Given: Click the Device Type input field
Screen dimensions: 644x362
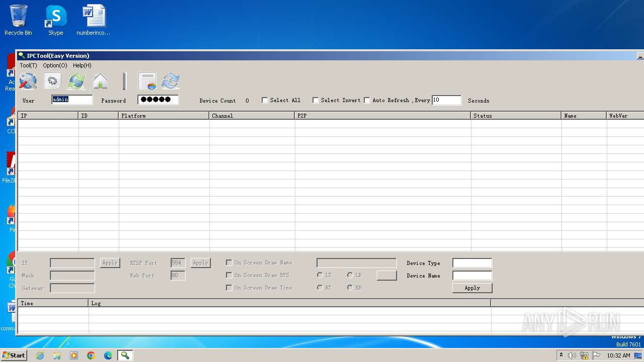Looking at the screenshot, I should pyautogui.click(x=472, y=263).
